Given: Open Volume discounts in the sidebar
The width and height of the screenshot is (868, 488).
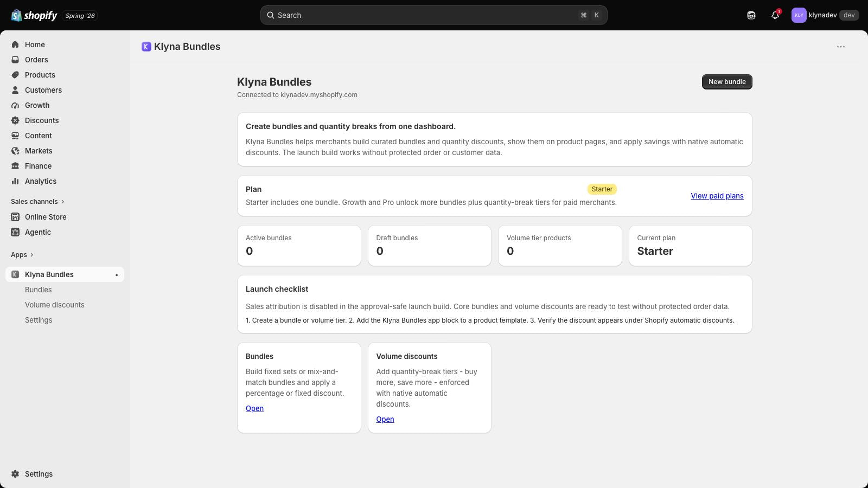Looking at the screenshot, I should pos(55,305).
